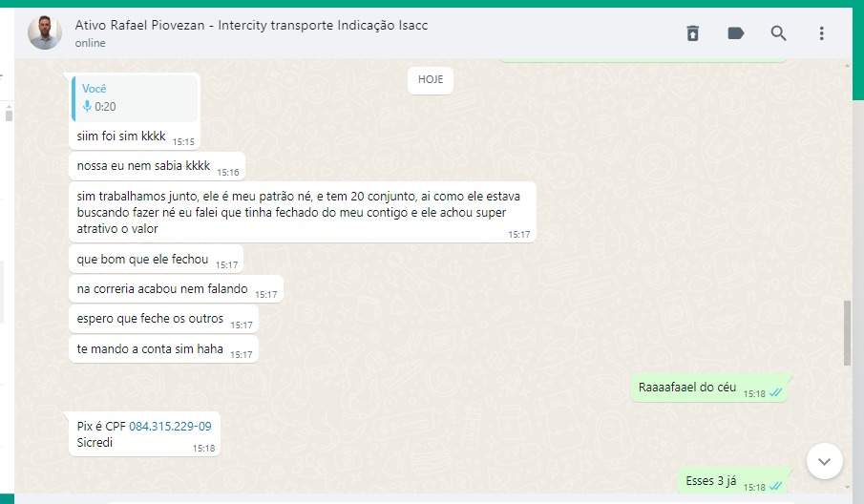Click read-receipt checkmarks on Raaaafaael do céu

(x=776, y=392)
